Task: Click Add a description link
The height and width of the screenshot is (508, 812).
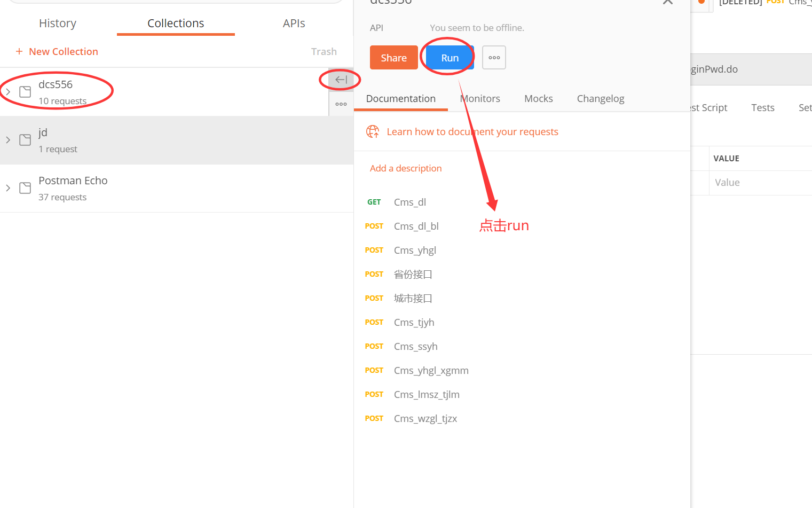Action: tap(406, 168)
